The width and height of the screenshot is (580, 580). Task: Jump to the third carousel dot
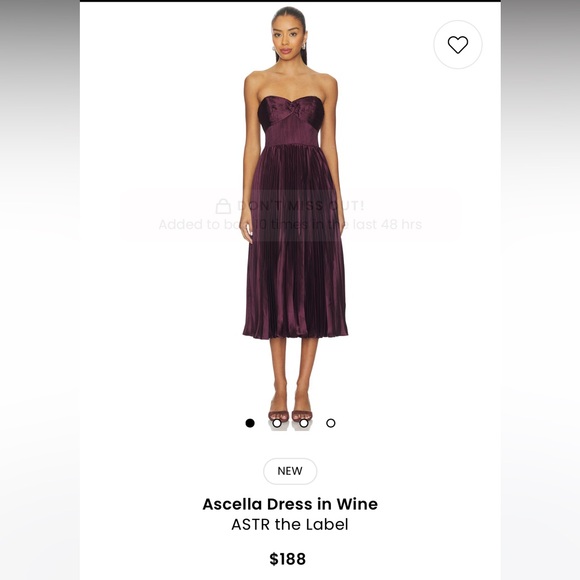[304, 423]
